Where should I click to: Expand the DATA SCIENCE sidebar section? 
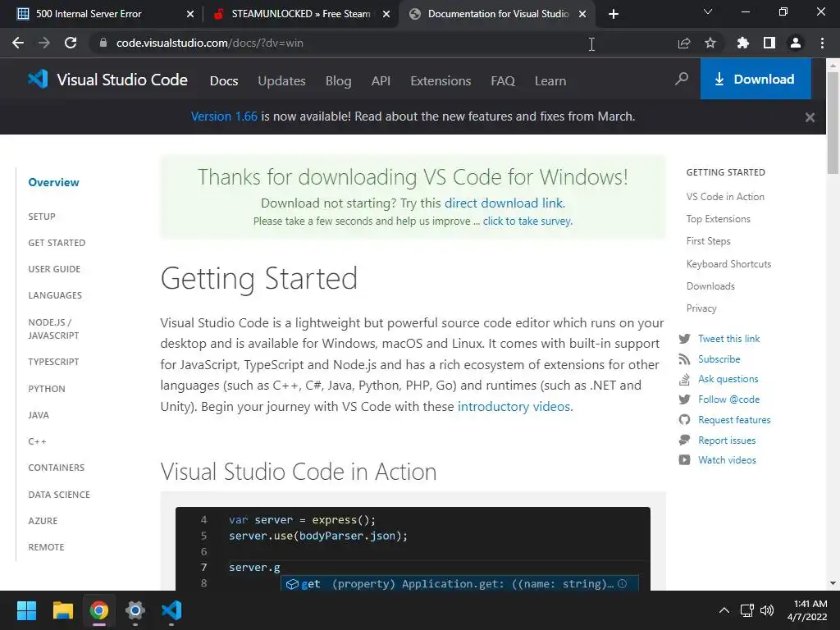pos(59,495)
